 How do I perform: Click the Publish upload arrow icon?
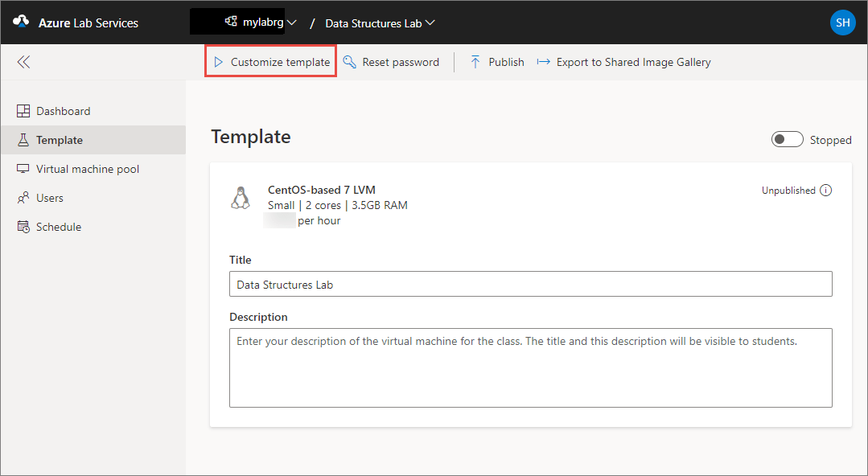pyautogui.click(x=475, y=61)
